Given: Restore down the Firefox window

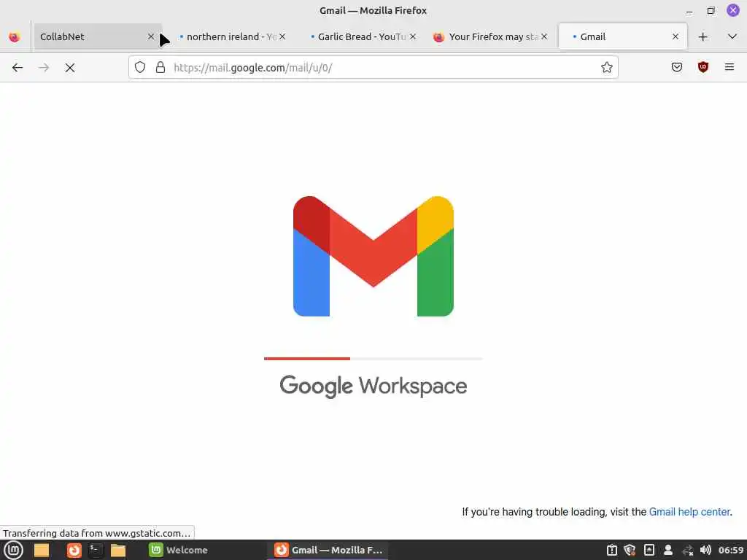Looking at the screenshot, I should pyautogui.click(x=711, y=10).
